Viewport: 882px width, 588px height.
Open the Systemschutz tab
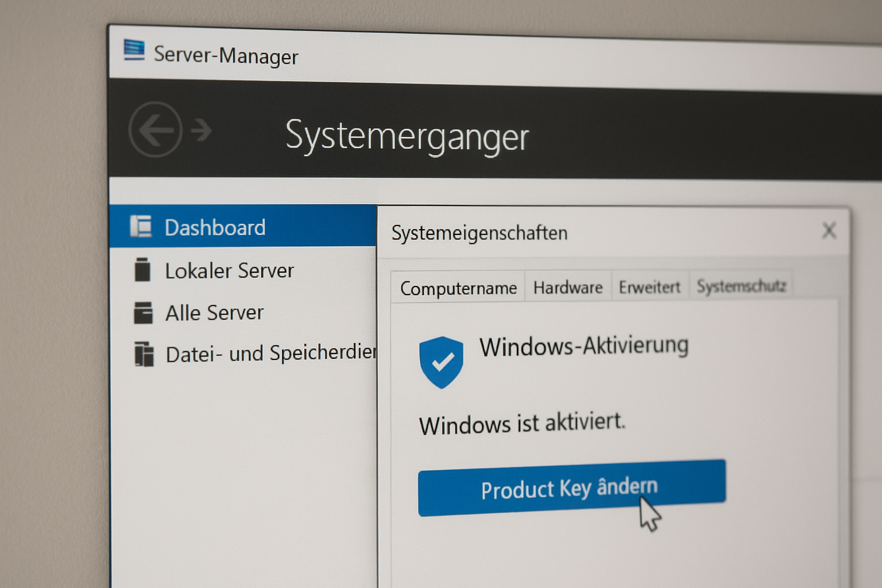point(741,285)
